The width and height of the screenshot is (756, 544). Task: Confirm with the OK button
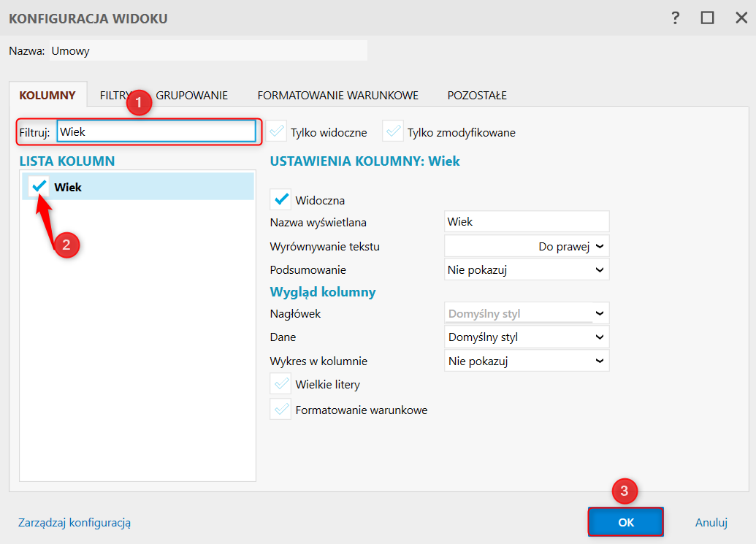pyautogui.click(x=626, y=522)
